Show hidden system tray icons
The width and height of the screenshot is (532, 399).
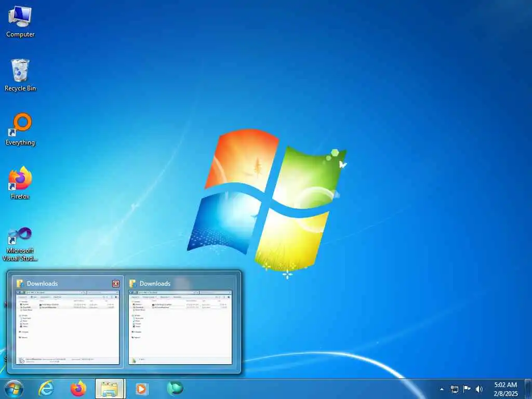pos(442,389)
